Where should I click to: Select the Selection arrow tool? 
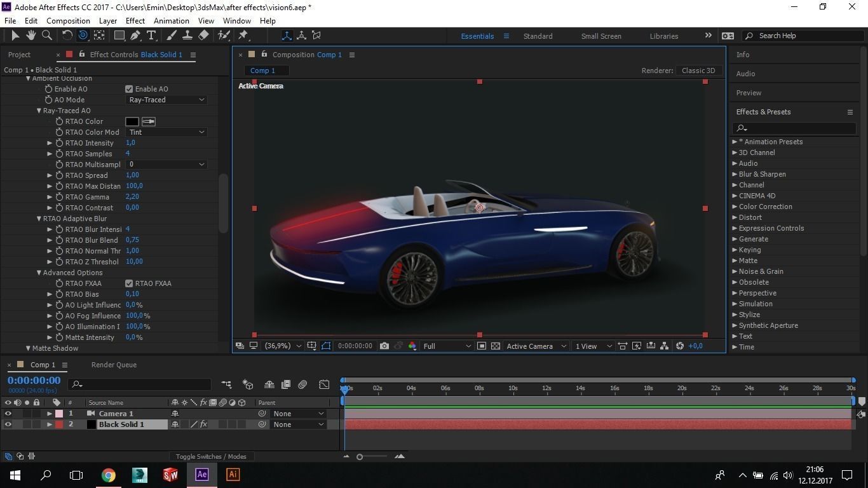point(15,36)
